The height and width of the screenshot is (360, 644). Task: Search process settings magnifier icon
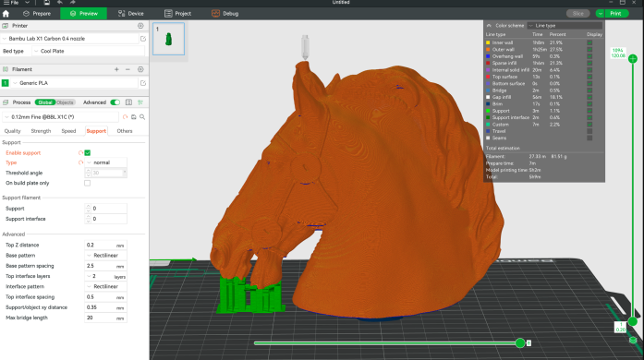click(142, 117)
